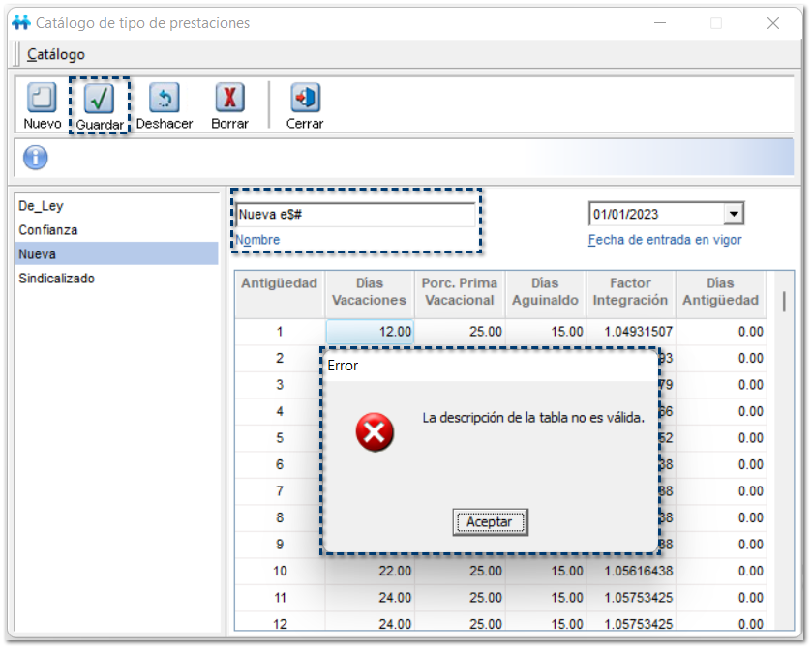This screenshot has width=812, height=649.
Task: Click the 12.00 vacation days cell
Action: (369, 332)
